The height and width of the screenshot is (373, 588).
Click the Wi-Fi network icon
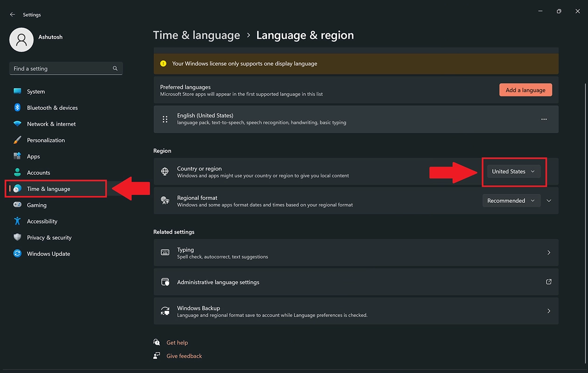17,124
